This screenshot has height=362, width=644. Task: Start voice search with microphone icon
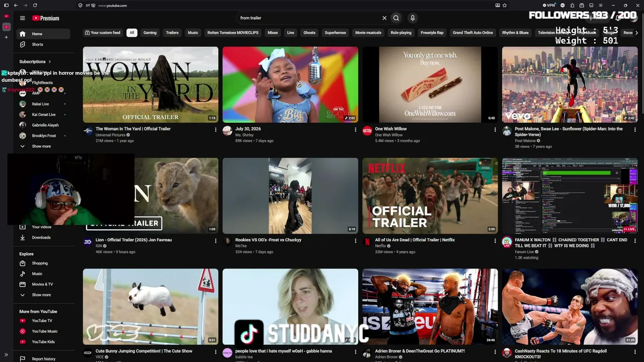coord(413,18)
